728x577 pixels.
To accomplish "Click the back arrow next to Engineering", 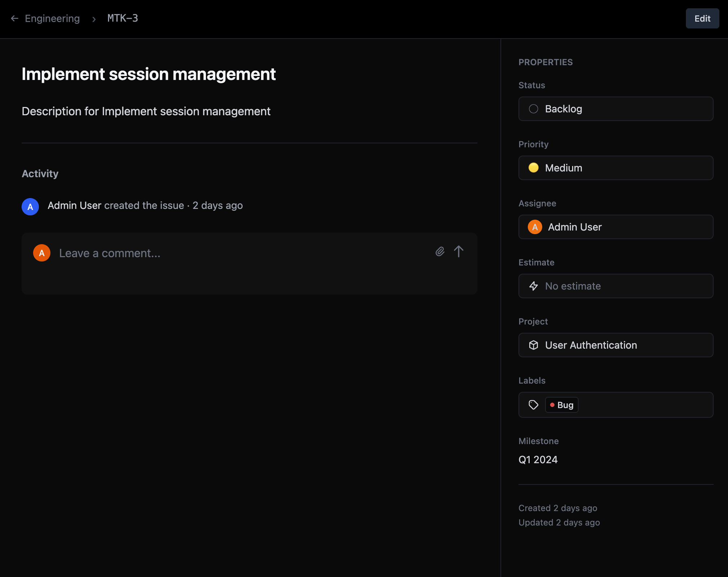I will (14, 18).
